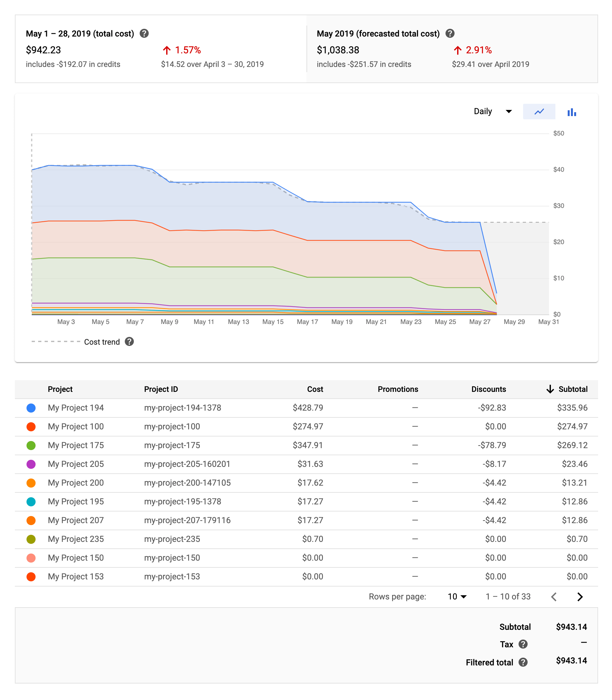Switch to line chart view
The width and height of the screenshot is (612, 700).
tap(539, 112)
